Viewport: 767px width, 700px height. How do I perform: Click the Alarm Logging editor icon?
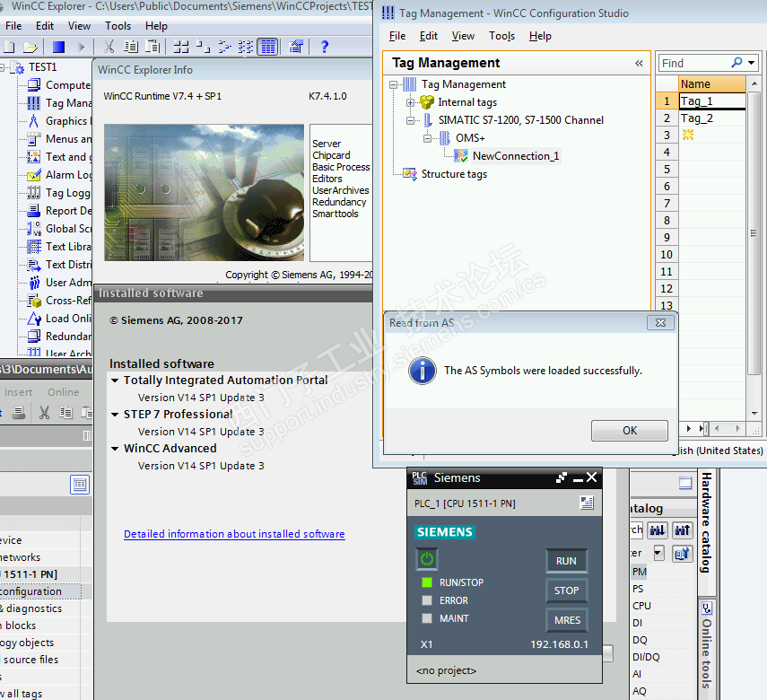point(33,175)
